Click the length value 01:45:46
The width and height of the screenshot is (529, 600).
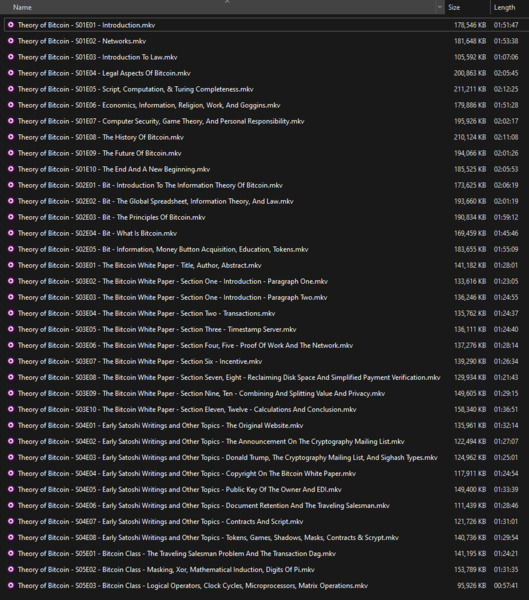coord(506,233)
